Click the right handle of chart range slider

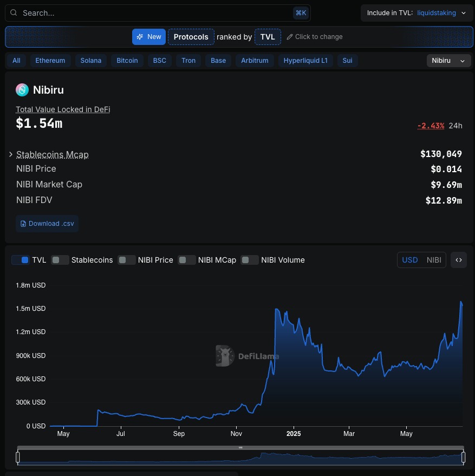pos(463,457)
